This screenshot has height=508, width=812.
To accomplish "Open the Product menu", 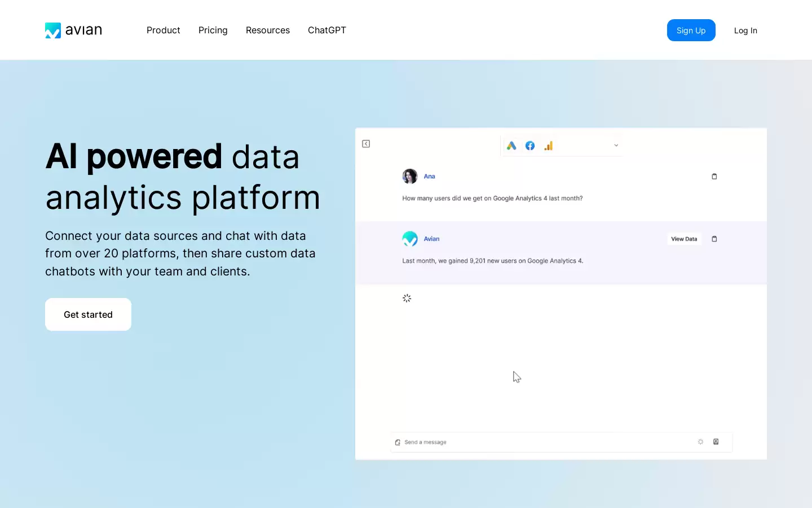I will [164, 30].
